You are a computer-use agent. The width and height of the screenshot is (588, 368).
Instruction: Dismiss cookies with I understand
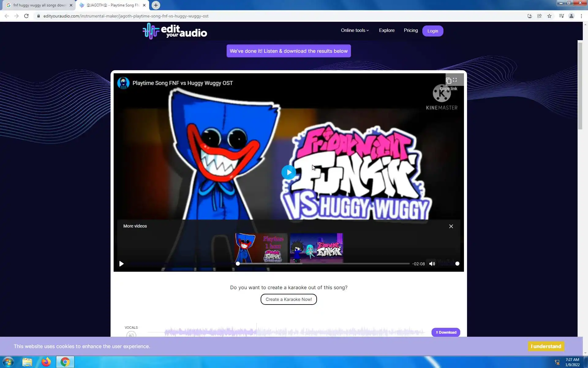click(x=546, y=346)
